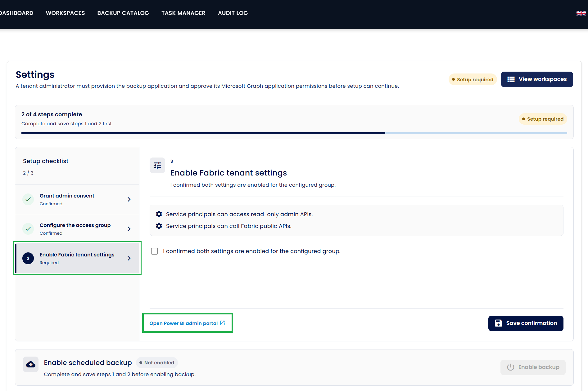Check the confirmation box for both settings
This screenshot has width=588, height=391.
tap(155, 251)
